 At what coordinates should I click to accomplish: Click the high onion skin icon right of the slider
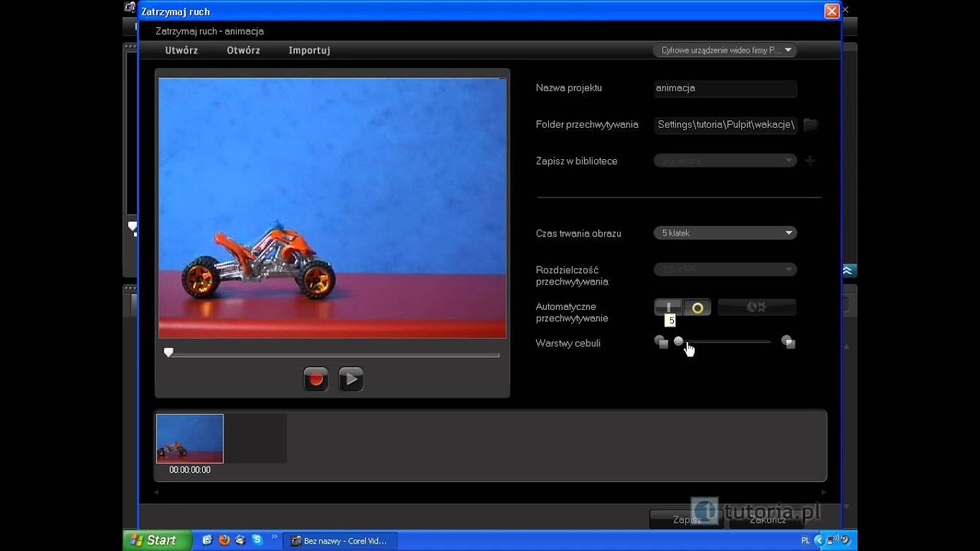[x=788, y=342]
